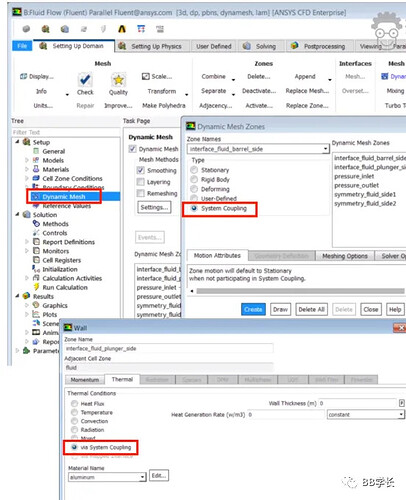Click the Display mesh icon
The image size is (406, 500).
(23, 76)
